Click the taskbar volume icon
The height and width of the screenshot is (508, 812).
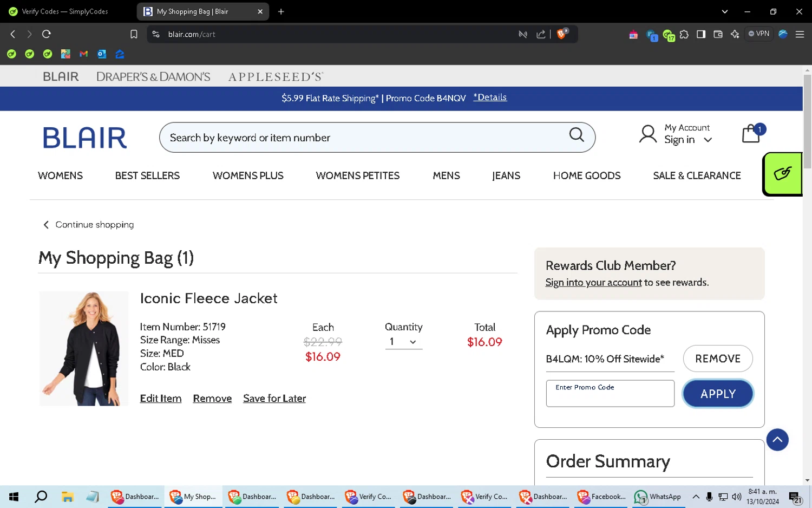pyautogui.click(x=737, y=497)
